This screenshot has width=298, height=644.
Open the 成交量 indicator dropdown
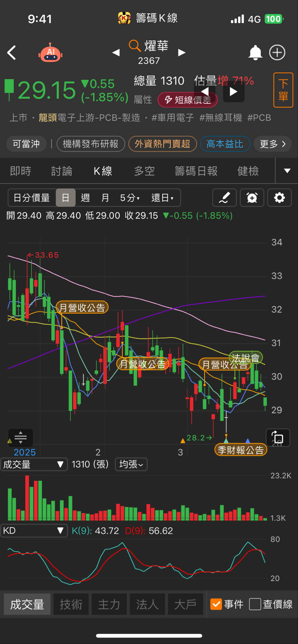click(x=34, y=464)
